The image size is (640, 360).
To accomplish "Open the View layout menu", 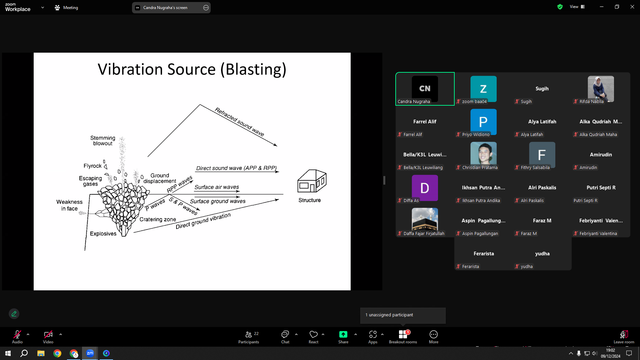I will pos(577,7).
